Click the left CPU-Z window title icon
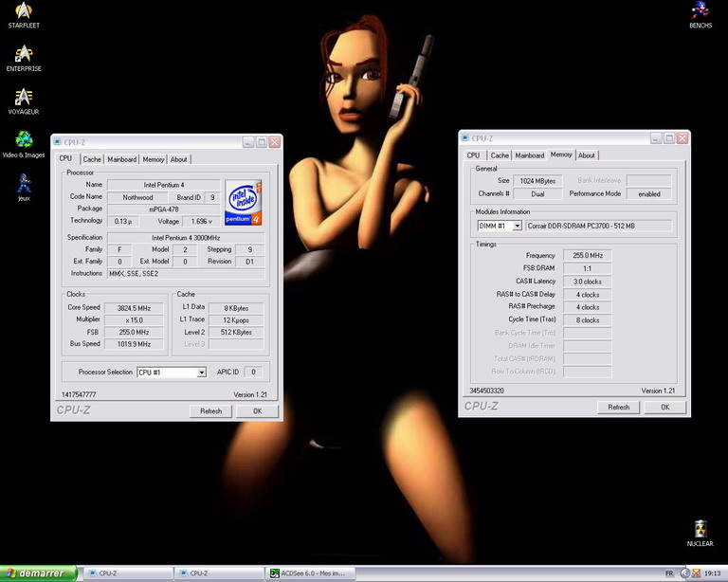Viewport: 728px width, 582px height. (57, 142)
